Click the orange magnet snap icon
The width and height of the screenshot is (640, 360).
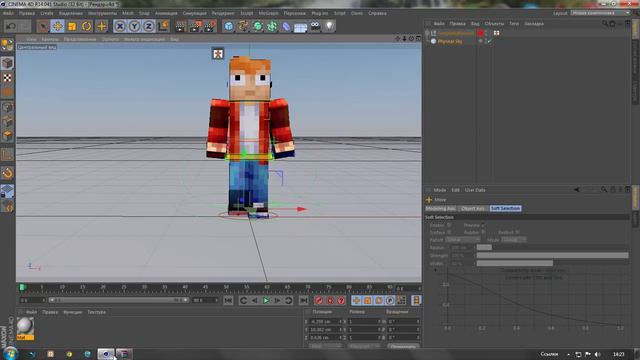point(7,173)
